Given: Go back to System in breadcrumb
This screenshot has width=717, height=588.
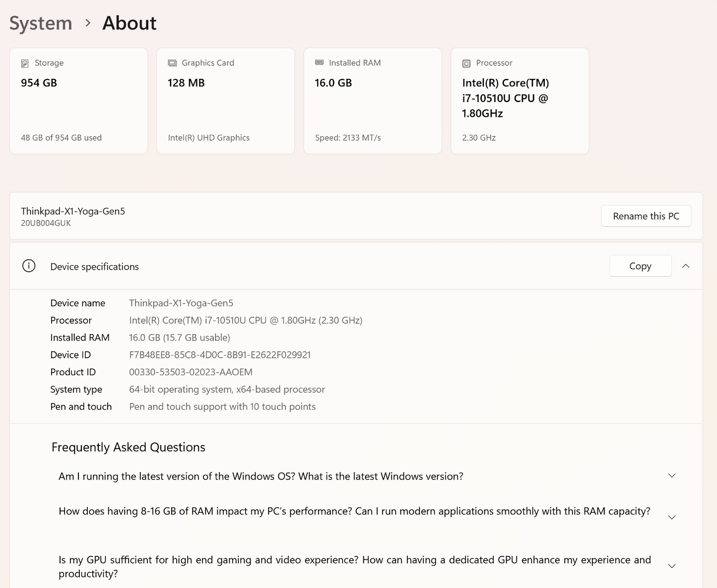Looking at the screenshot, I should coord(41,23).
